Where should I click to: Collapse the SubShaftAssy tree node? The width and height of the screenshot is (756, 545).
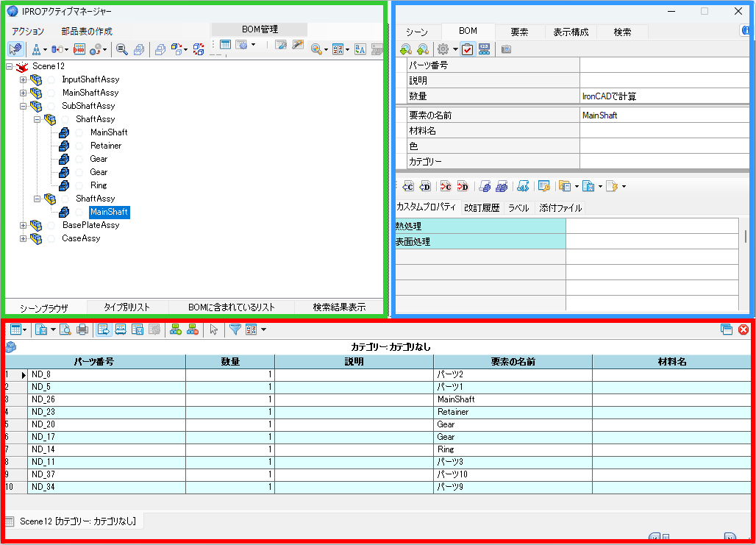(x=23, y=106)
